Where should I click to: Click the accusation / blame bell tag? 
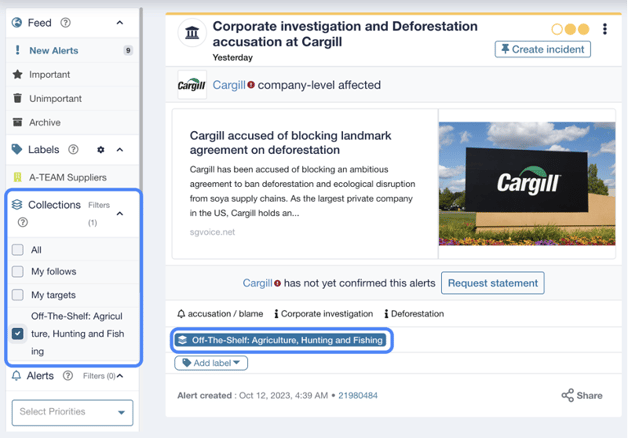[x=220, y=314]
